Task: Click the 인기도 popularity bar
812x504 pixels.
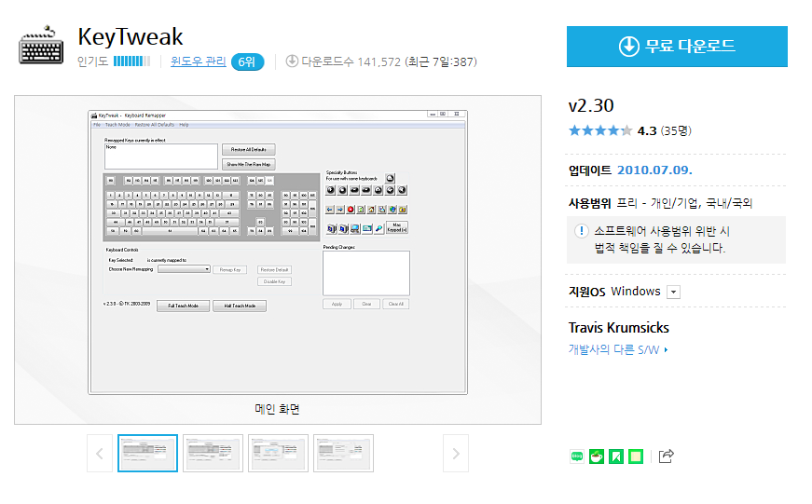Action: coord(131,61)
